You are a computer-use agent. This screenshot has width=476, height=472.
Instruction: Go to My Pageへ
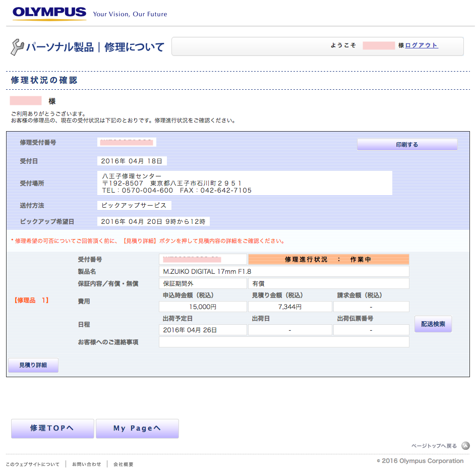click(x=137, y=428)
